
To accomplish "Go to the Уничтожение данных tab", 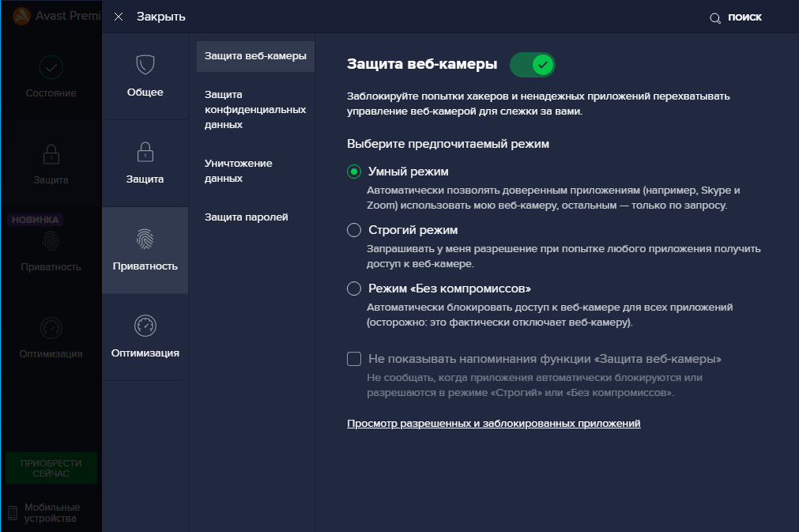I will 239,171.
